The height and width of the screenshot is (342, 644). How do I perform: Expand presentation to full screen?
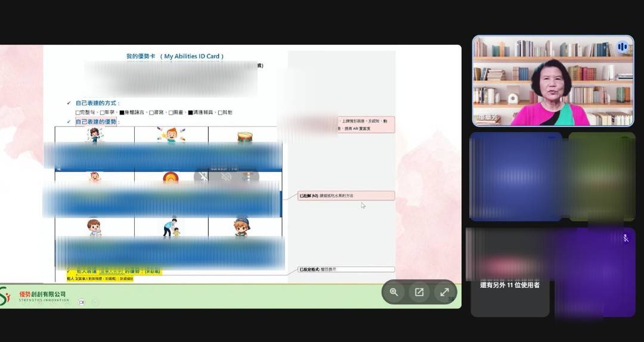pos(444,292)
